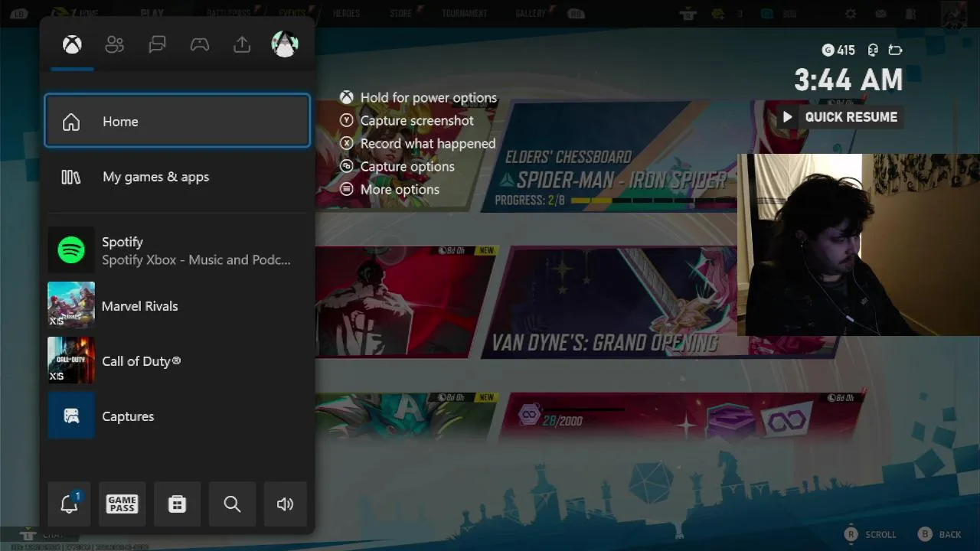Select Home in the guide
The image size is (980, 551).
(x=177, y=121)
